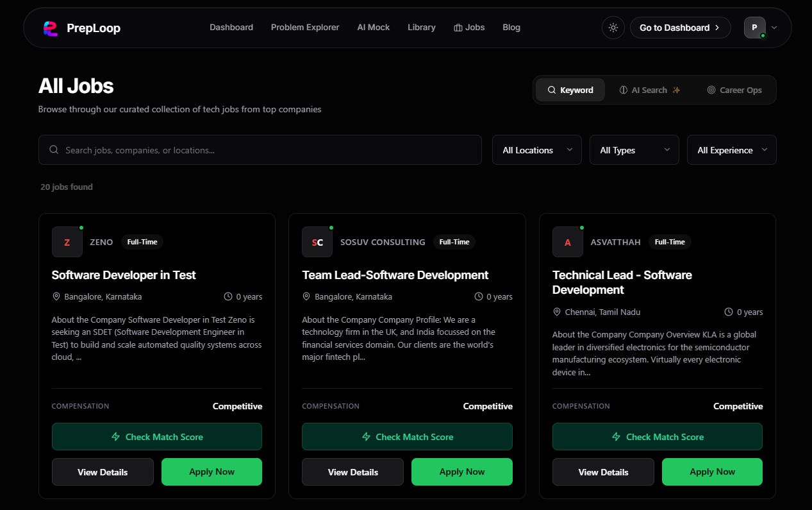Expand the profile menu chevron
The height and width of the screenshot is (510, 812).
(774, 28)
